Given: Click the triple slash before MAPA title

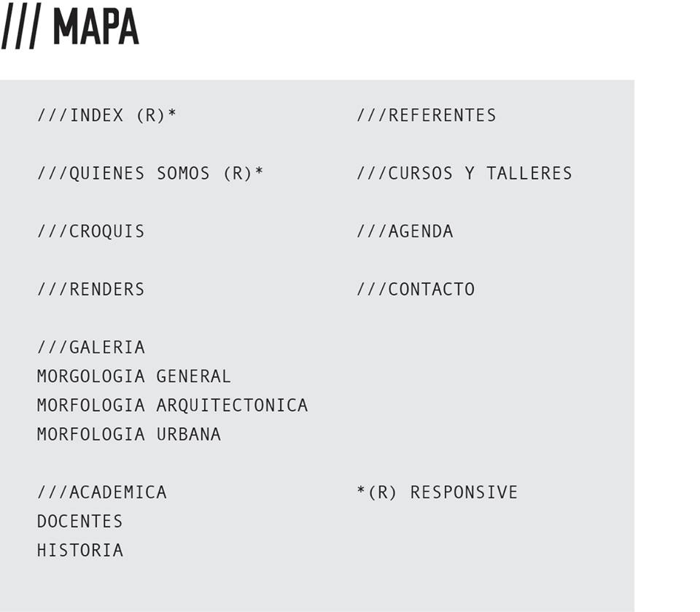Looking at the screenshot, I should pyautogui.click(x=21, y=26).
